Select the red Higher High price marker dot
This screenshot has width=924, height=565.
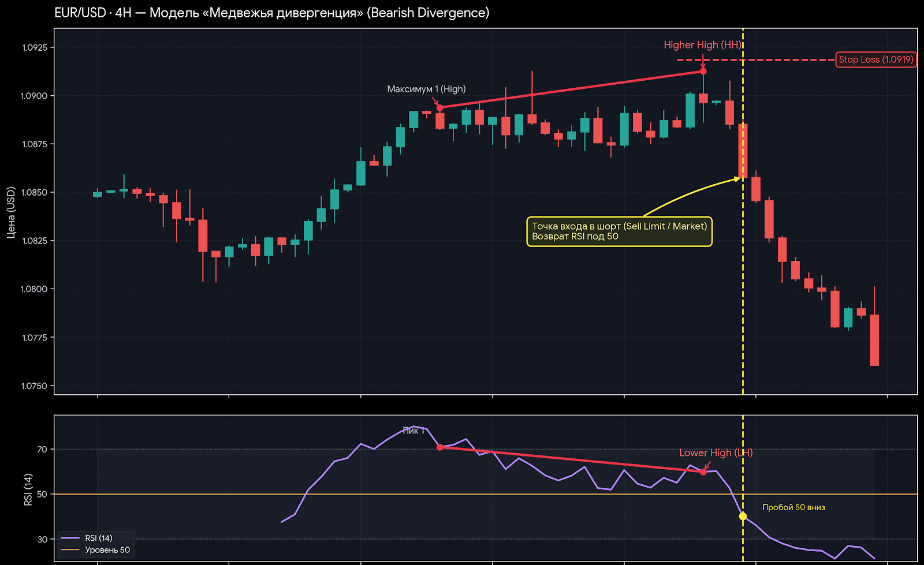pos(703,72)
